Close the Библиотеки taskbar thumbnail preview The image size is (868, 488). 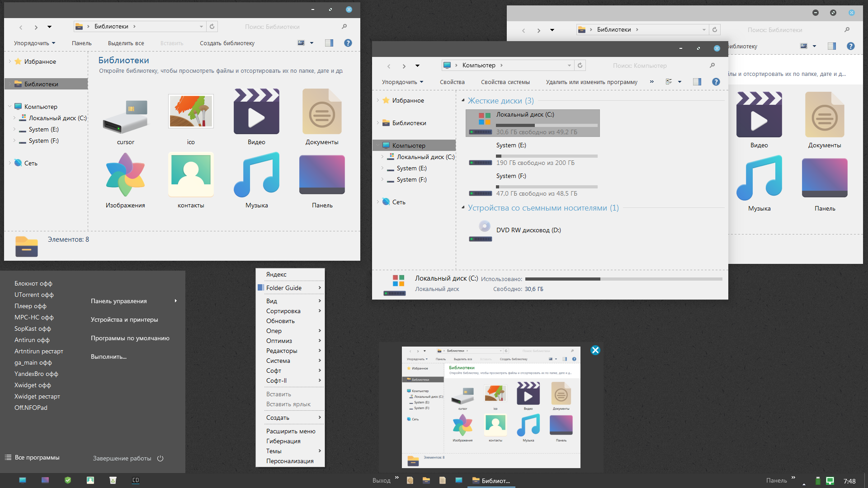point(595,350)
